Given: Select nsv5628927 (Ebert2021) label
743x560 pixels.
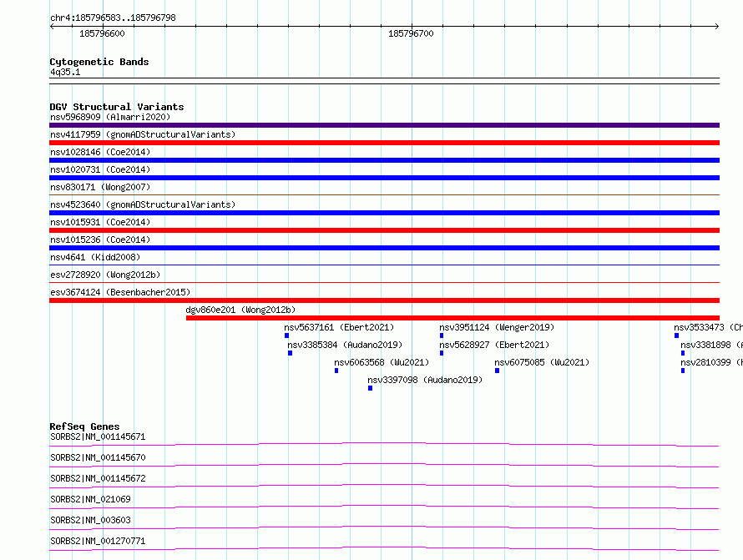Looking at the screenshot, I should (494, 345).
